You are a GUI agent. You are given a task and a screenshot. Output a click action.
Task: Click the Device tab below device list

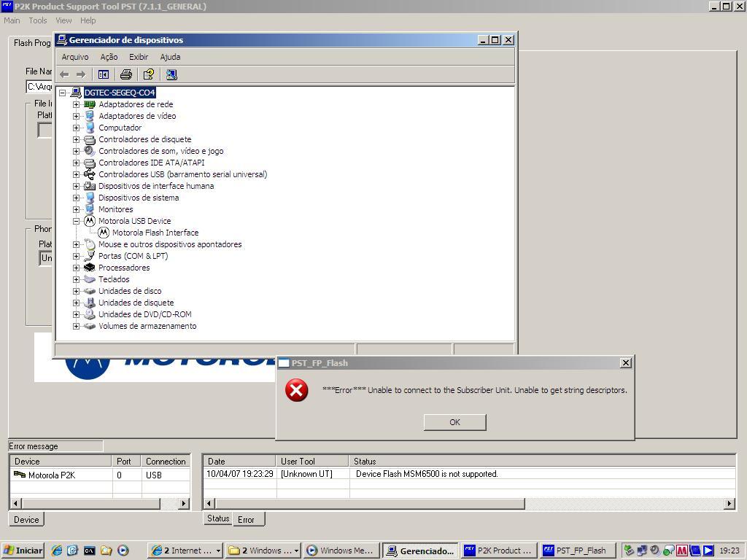coord(26,519)
